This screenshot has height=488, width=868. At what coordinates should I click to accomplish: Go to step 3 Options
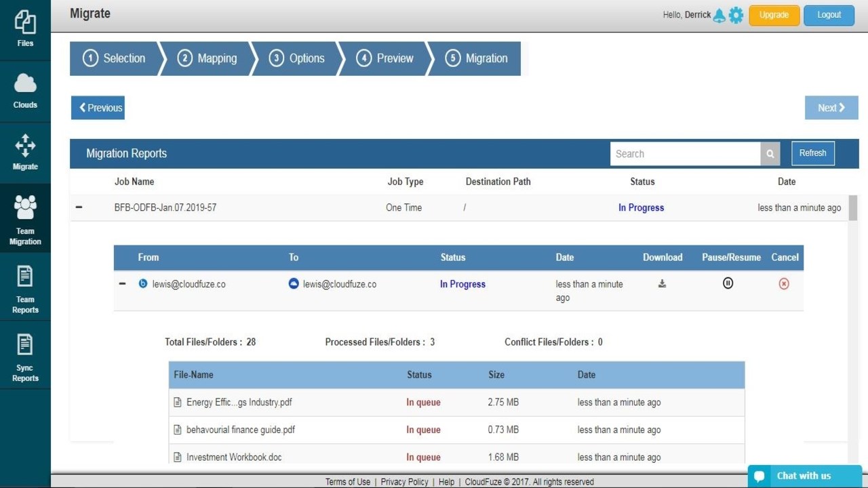coord(297,58)
